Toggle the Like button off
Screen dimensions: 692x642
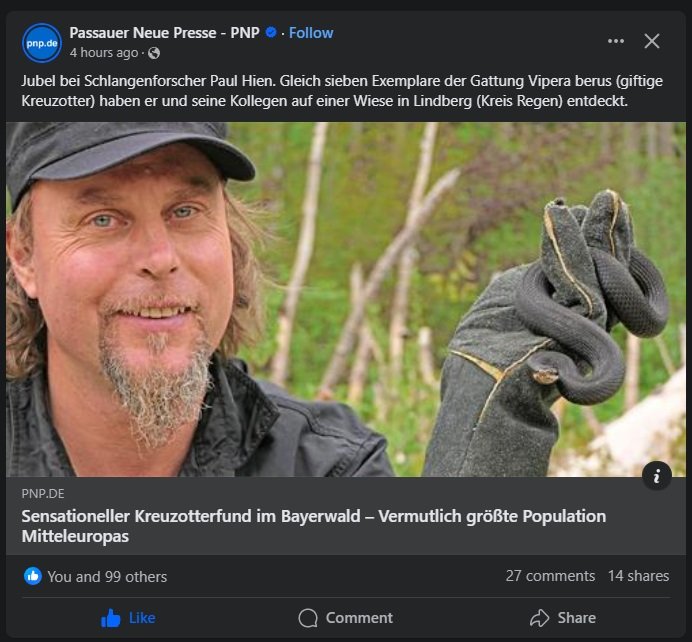pyautogui.click(x=129, y=618)
